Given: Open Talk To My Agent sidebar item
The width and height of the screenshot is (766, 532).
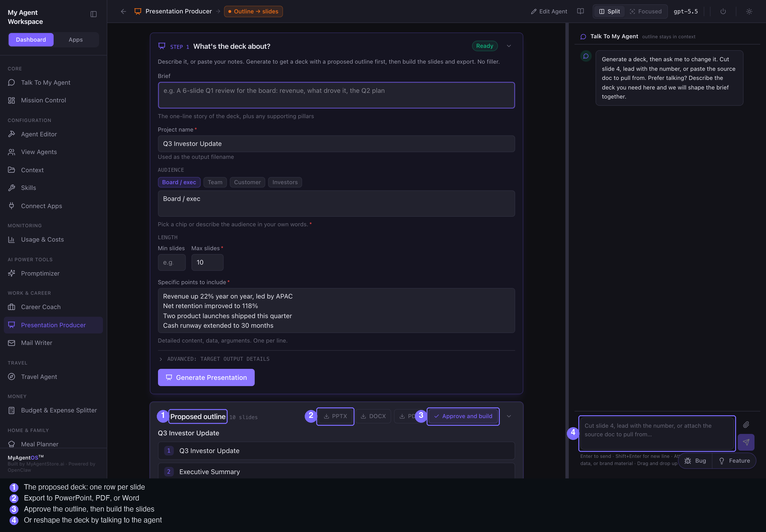Looking at the screenshot, I should coord(53,82).
